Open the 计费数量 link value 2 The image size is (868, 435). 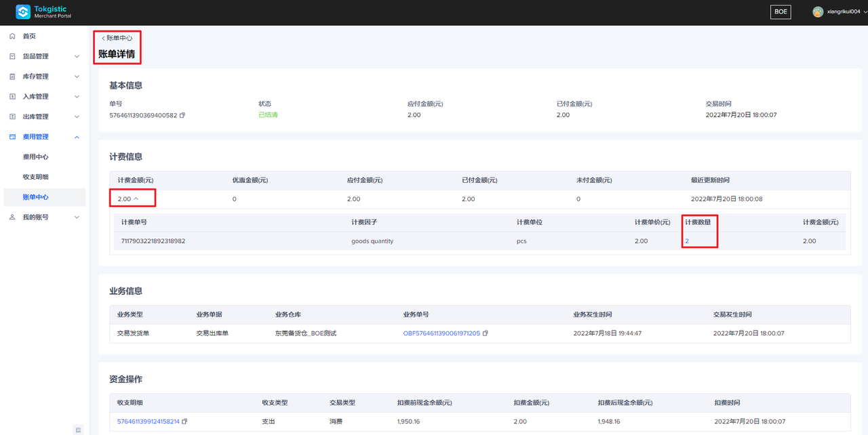tap(687, 241)
